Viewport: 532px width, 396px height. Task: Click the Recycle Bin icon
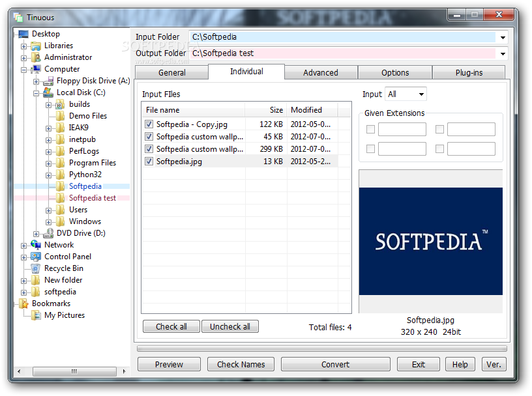click(x=36, y=268)
